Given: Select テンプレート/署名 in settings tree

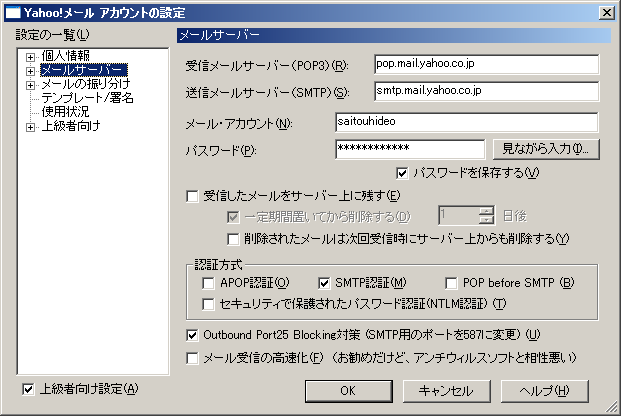Looking at the screenshot, I should (x=87, y=99).
